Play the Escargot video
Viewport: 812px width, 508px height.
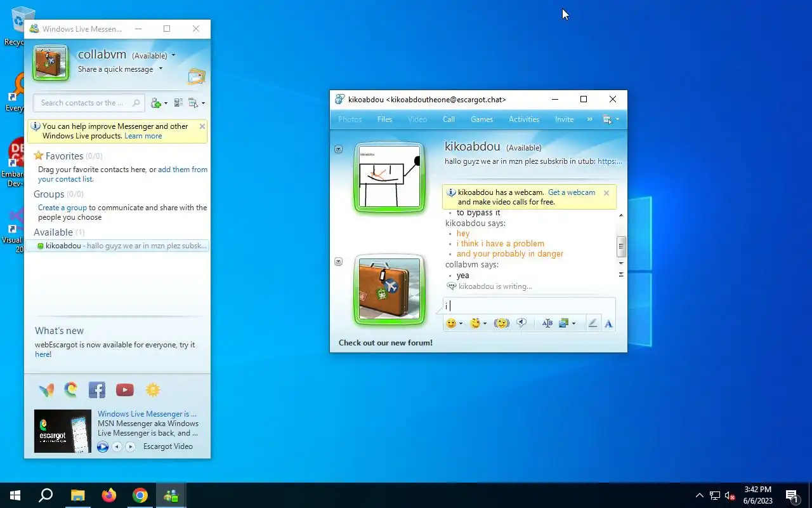coord(103,447)
